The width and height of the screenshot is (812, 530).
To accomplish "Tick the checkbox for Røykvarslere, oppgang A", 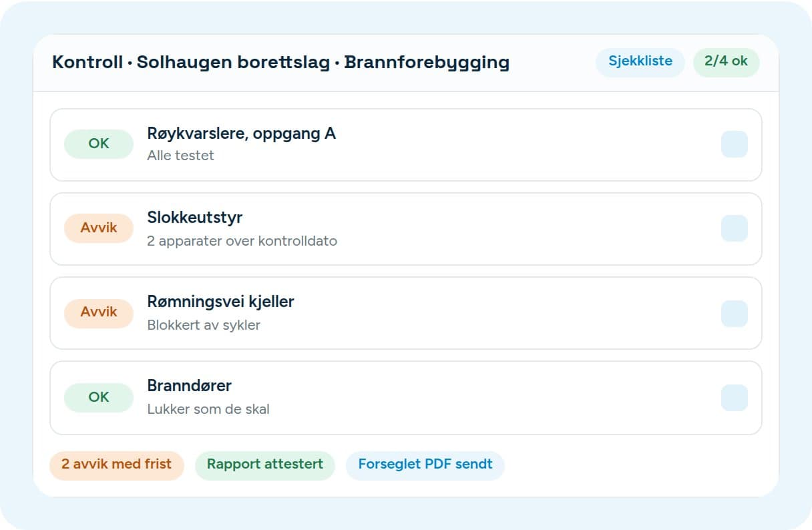I will pyautogui.click(x=734, y=144).
